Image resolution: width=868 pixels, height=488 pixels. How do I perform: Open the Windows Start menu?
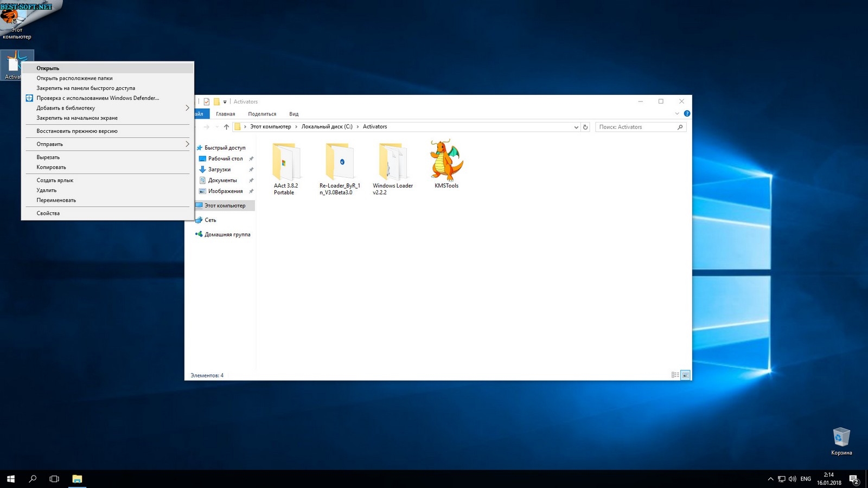pos(11,479)
